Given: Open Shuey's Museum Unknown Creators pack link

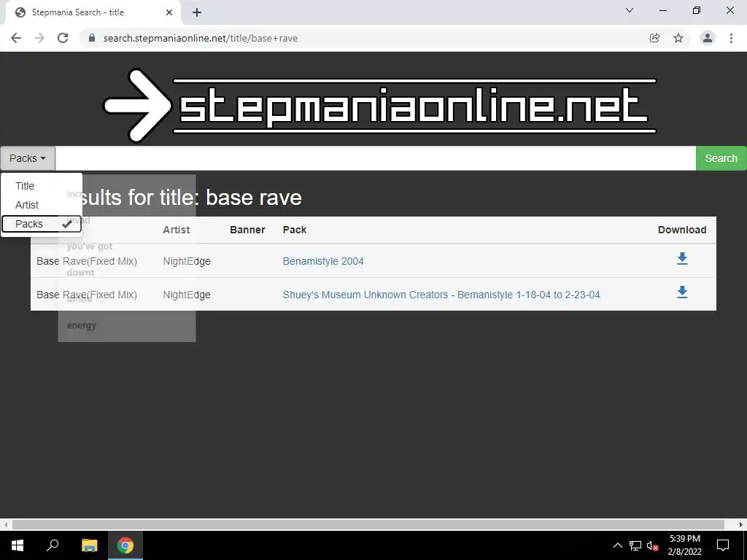Looking at the screenshot, I should pos(441,295).
